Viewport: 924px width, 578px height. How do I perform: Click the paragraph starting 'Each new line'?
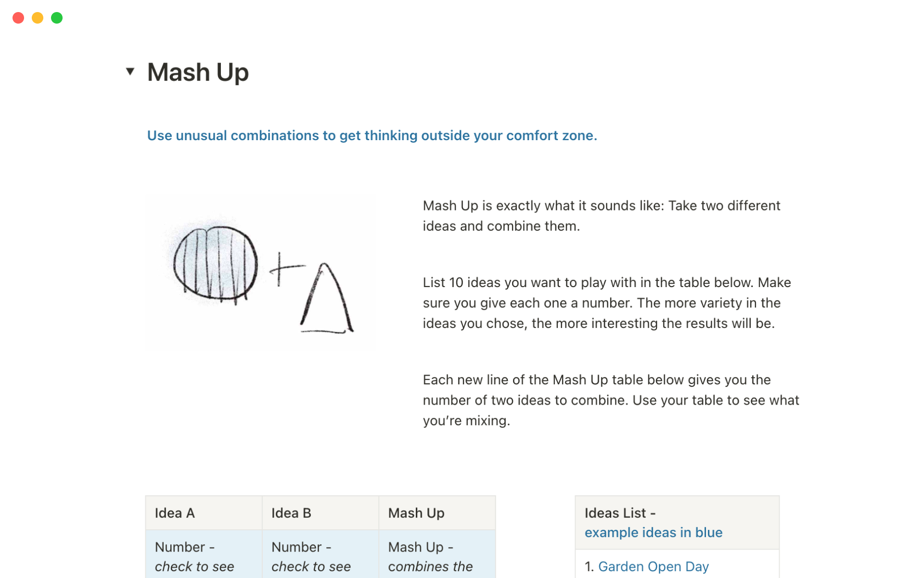[610, 400]
